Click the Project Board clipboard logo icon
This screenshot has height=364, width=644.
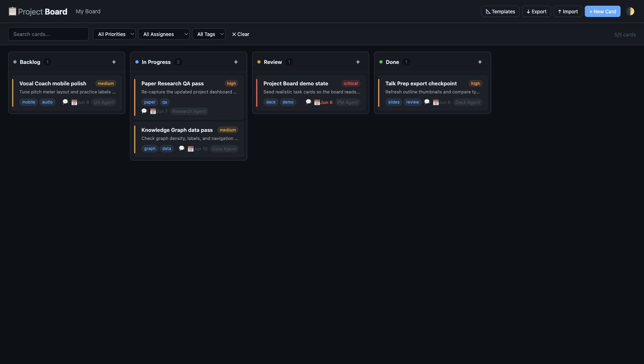point(13,11)
